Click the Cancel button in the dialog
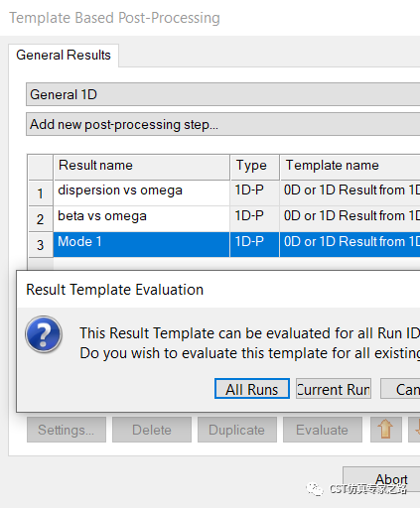Screen dimensions: 420x508 click(x=400, y=389)
